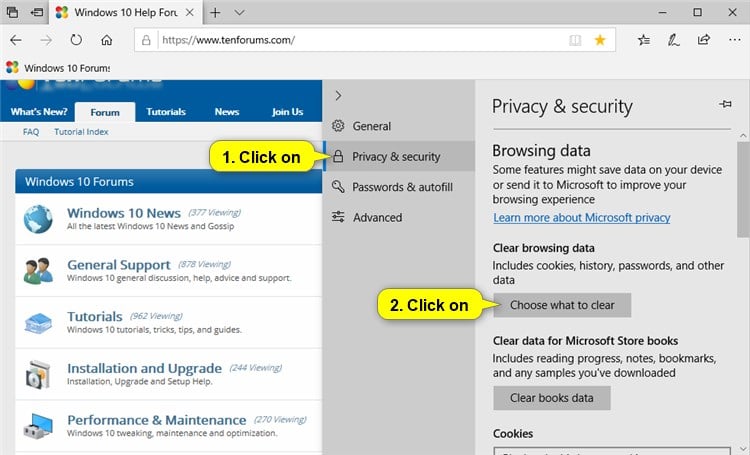This screenshot has height=455, width=750.
Task: Click the Tutorials forum book icon
Action: (x=38, y=323)
